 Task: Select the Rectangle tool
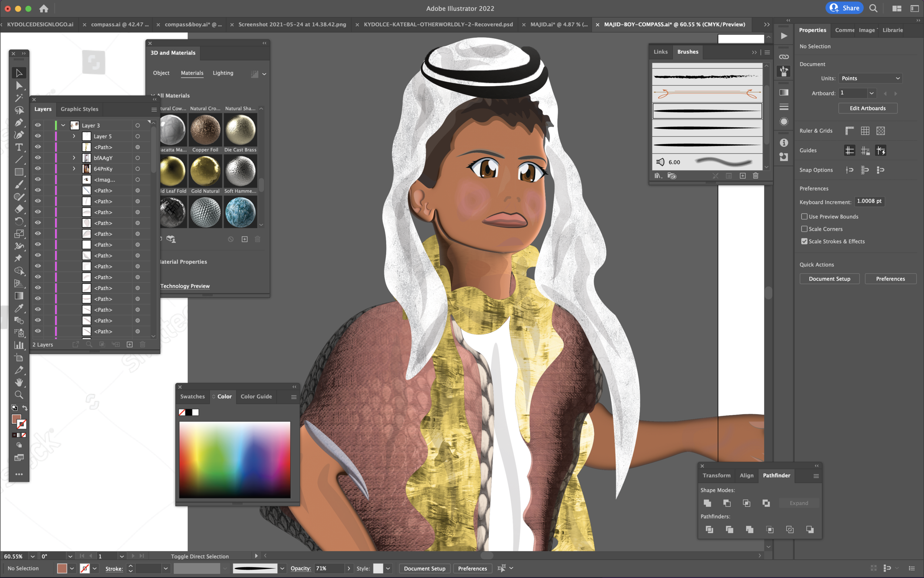(19, 172)
